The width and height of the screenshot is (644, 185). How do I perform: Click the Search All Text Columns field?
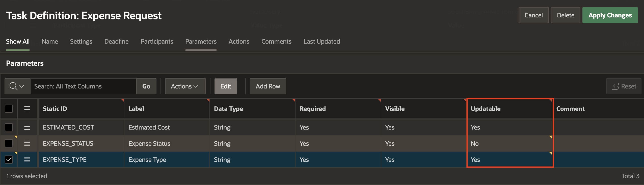[x=83, y=86]
